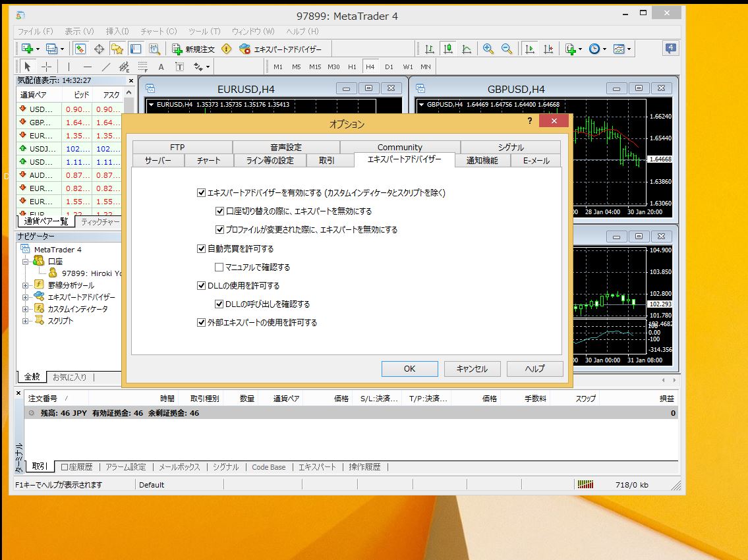This screenshot has width=748, height=560.
Task: Toggle プロファイルが変更された際に checkbox
Action: (x=219, y=230)
